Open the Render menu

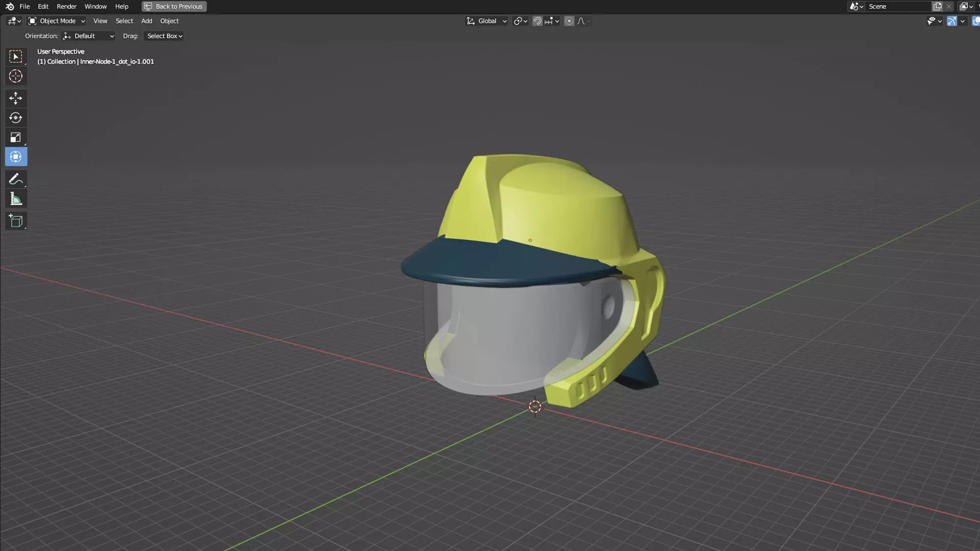[x=66, y=7]
